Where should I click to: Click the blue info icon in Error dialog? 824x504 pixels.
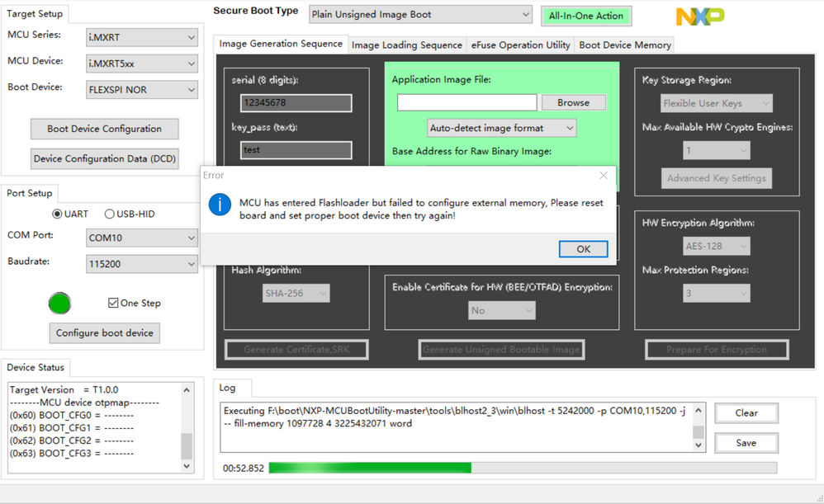220,205
